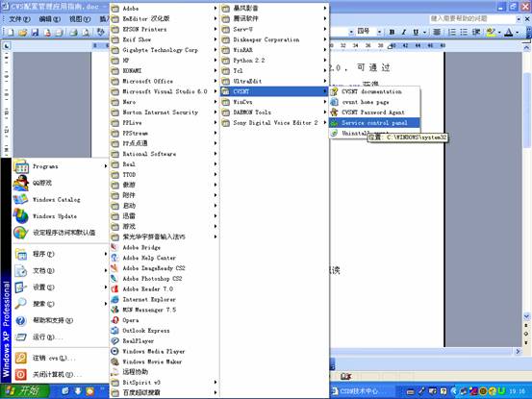Image resolution: width=532 pixels, height=399 pixels.
Task: Click the taskbar clock showing 19:16
Action: tap(517, 391)
